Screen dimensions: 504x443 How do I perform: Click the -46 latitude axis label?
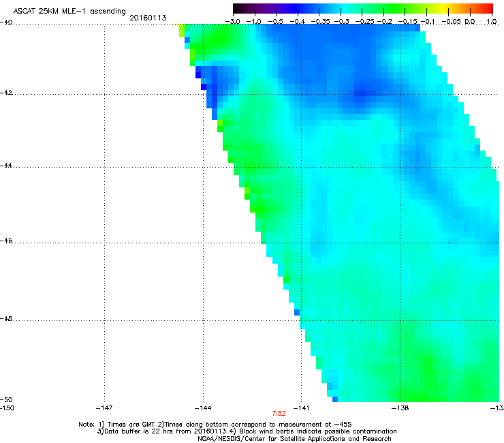click(6, 241)
